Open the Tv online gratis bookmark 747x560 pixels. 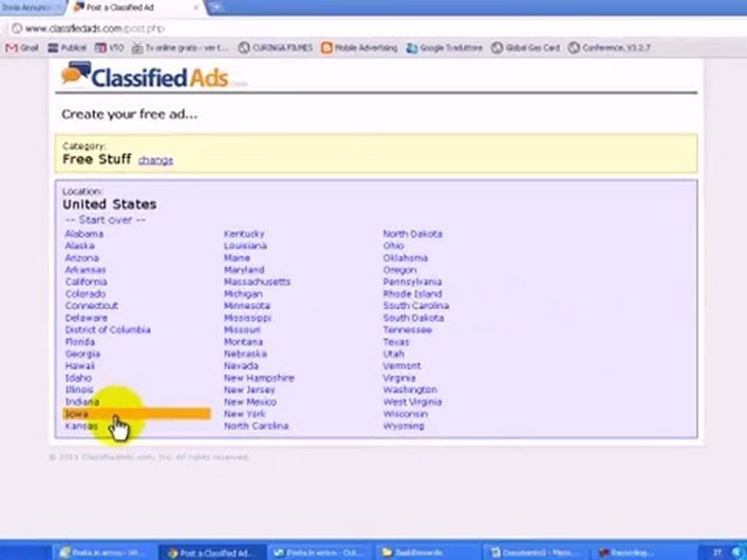coord(181,47)
